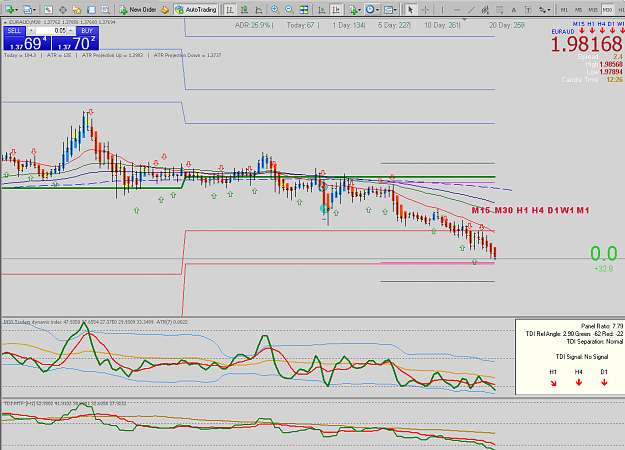
Task: Open the Navigator folder-star icon
Action: point(77,10)
